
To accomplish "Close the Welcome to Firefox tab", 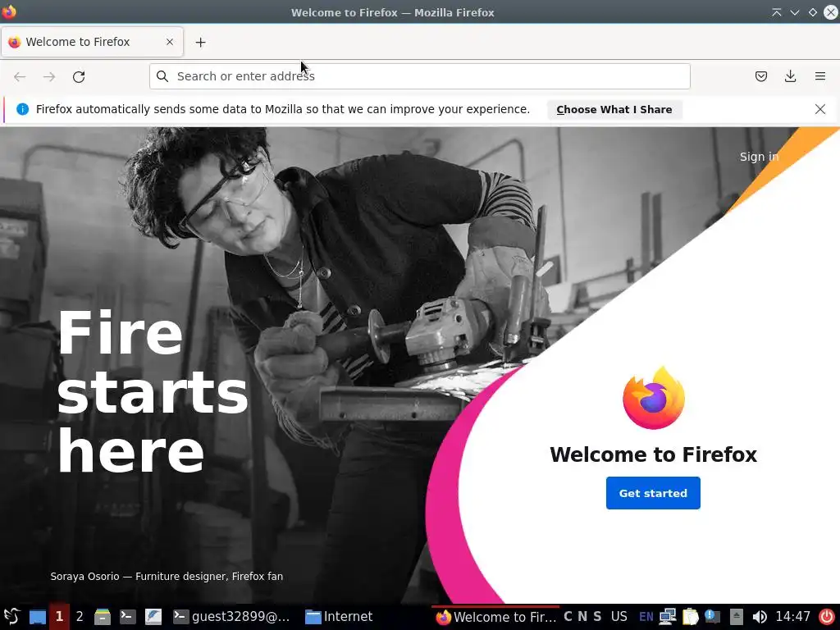I will pyautogui.click(x=170, y=42).
